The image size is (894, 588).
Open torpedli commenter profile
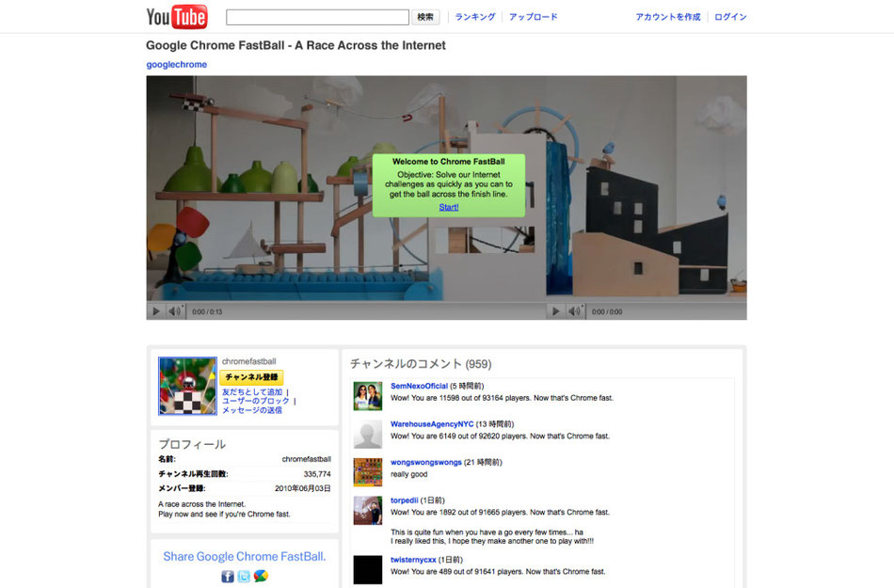tap(405, 501)
